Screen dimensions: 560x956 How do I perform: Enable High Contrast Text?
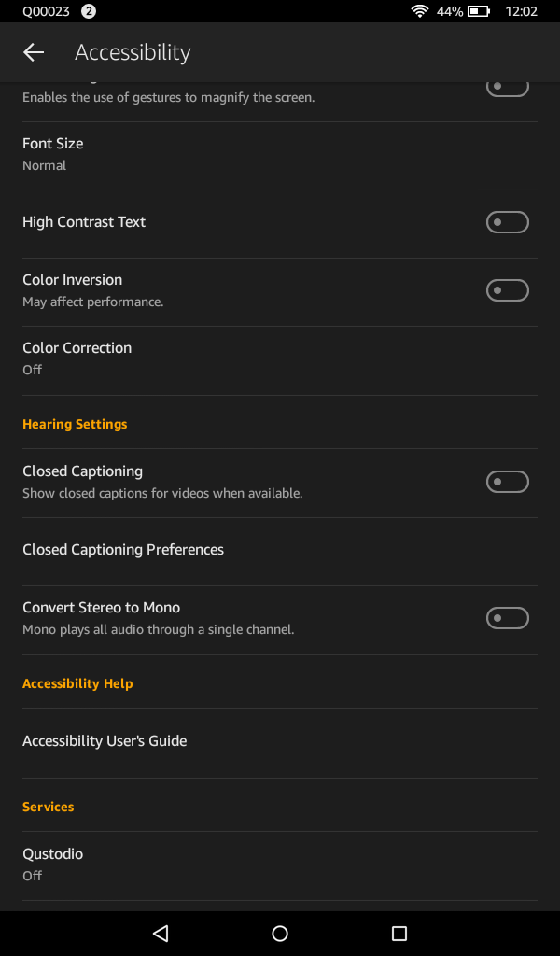[507, 222]
